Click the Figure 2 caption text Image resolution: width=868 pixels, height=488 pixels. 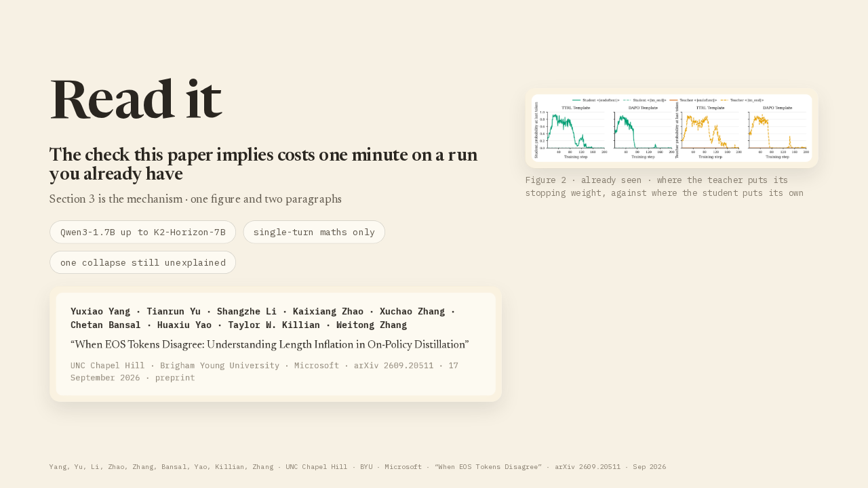pos(664,186)
